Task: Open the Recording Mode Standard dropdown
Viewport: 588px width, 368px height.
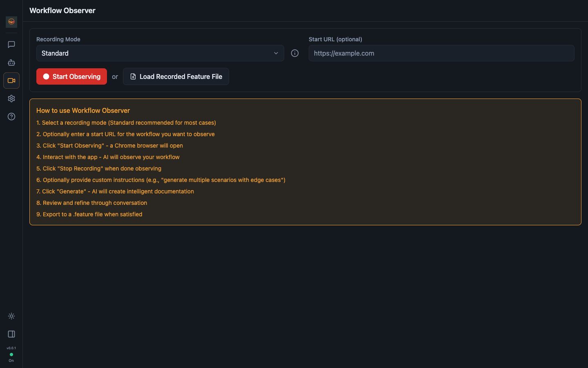Action: tap(160, 53)
